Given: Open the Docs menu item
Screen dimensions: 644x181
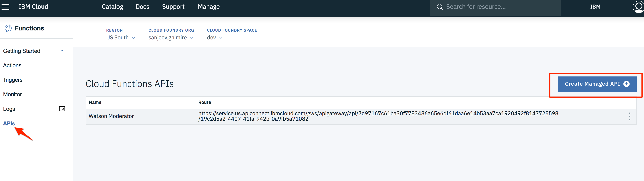Looking at the screenshot, I should click(142, 7).
